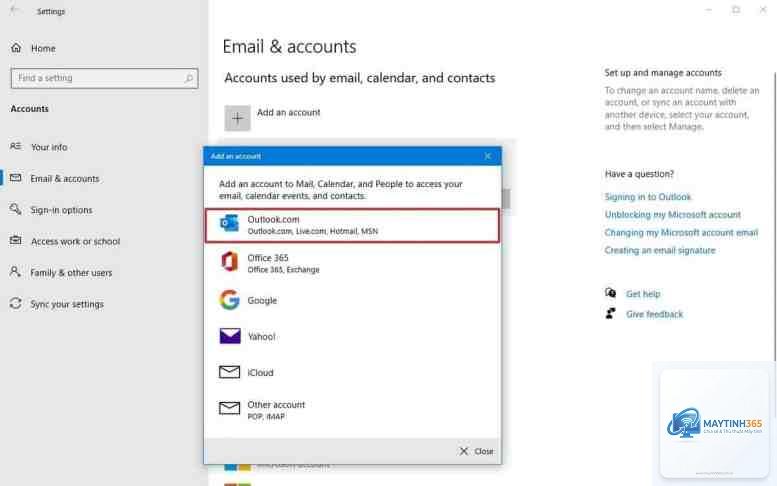Click the Email & accounts envelope icon
Screen dimensions: 777x486
[x=15, y=178]
